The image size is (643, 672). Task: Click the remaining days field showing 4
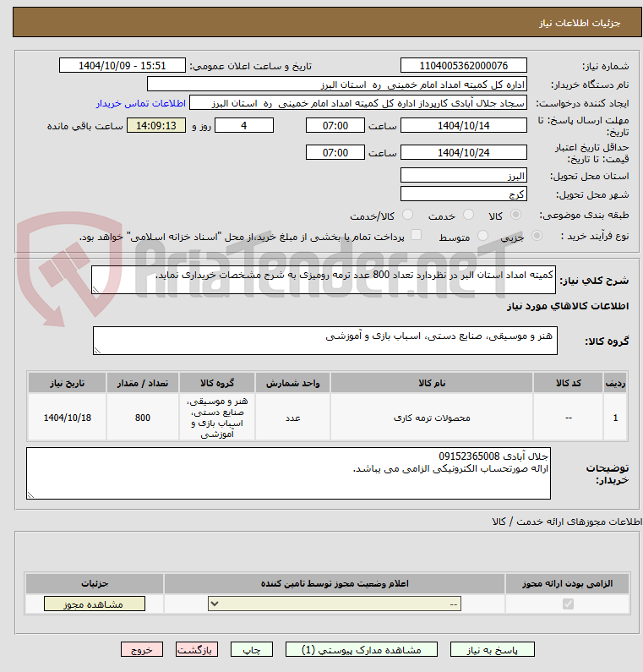click(x=243, y=126)
